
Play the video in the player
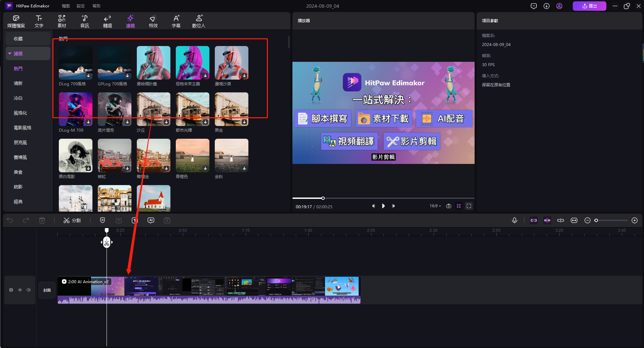tap(383, 206)
